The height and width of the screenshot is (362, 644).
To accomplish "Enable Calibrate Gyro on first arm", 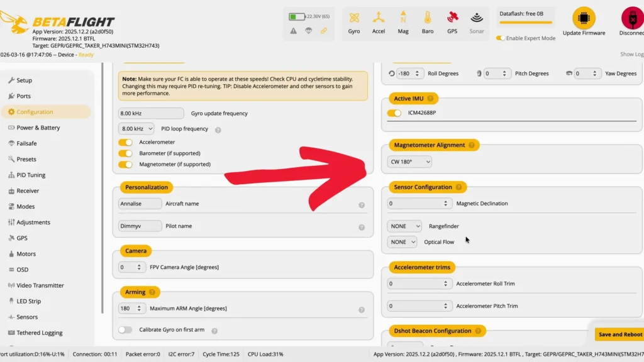I will [126, 330].
